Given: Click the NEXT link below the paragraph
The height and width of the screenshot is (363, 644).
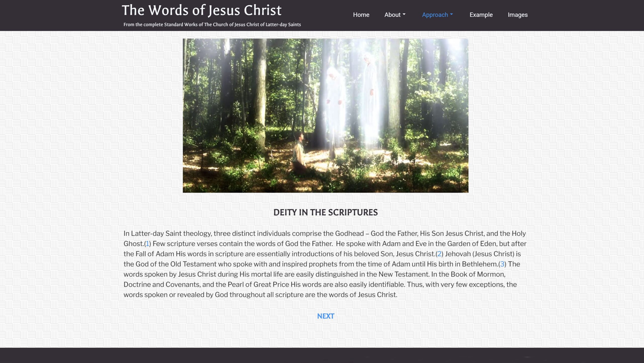Looking at the screenshot, I should [x=326, y=316].
